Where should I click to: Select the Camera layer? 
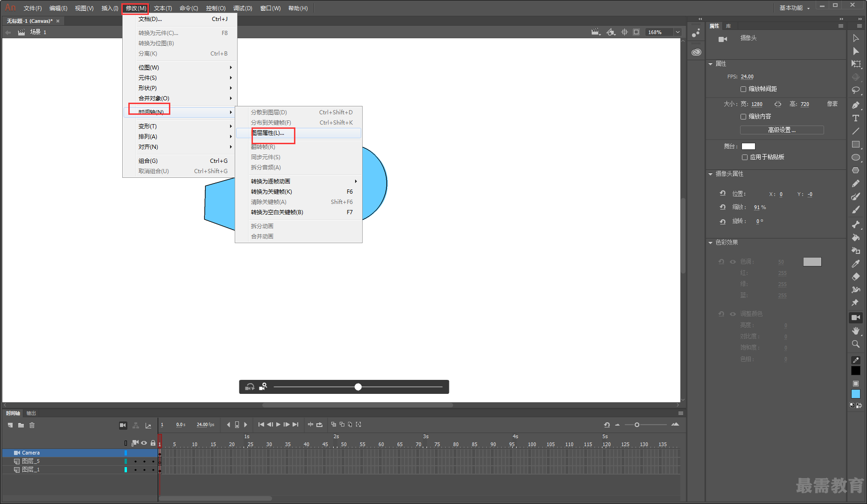click(79, 453)
